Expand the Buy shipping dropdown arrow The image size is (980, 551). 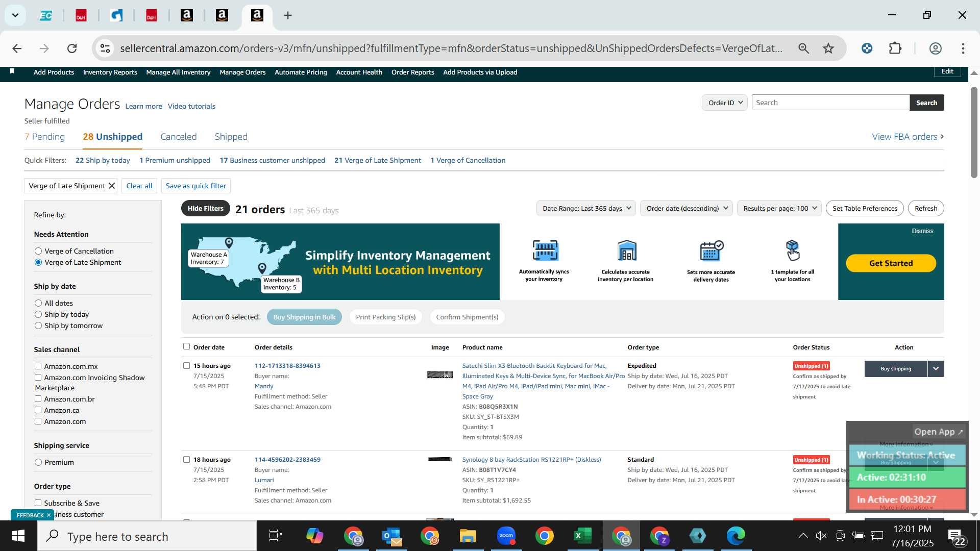coord(936,368)
